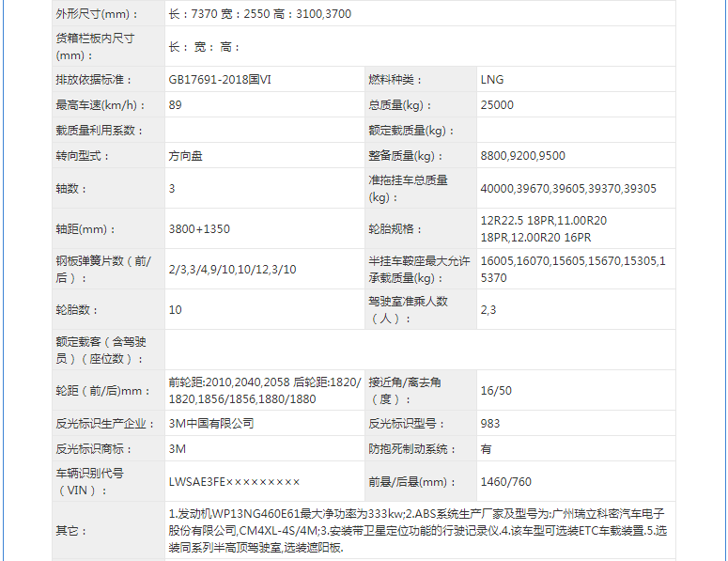Click the 半挂车鞍座最大允许承载质量 label
The width and height of the screenshot is (728, 561).
[419, 270]
